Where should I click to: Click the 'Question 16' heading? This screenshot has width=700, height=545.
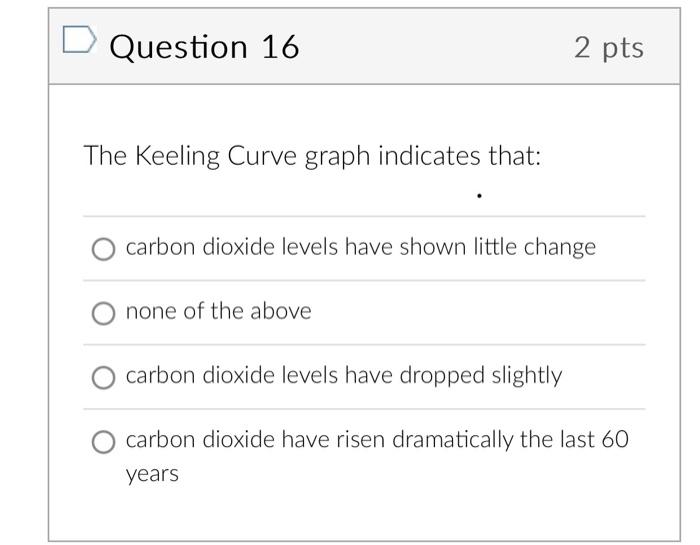pyautogui.click(x=204, y=47)
